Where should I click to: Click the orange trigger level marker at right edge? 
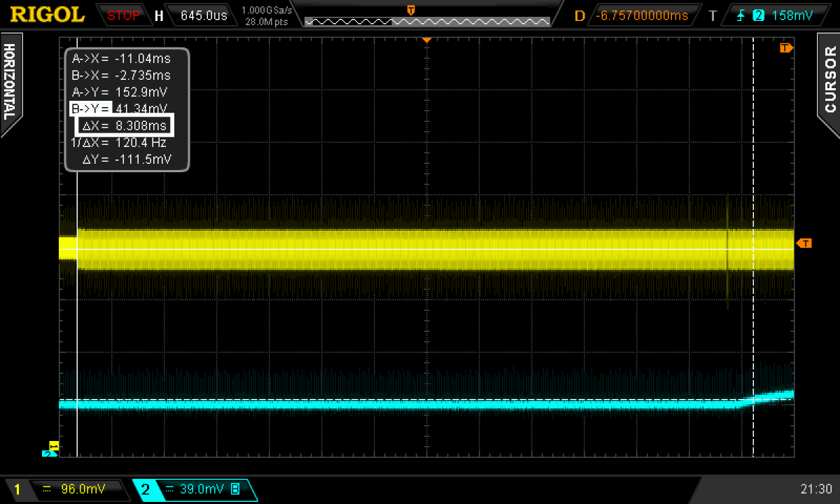[x=805, y=243]
